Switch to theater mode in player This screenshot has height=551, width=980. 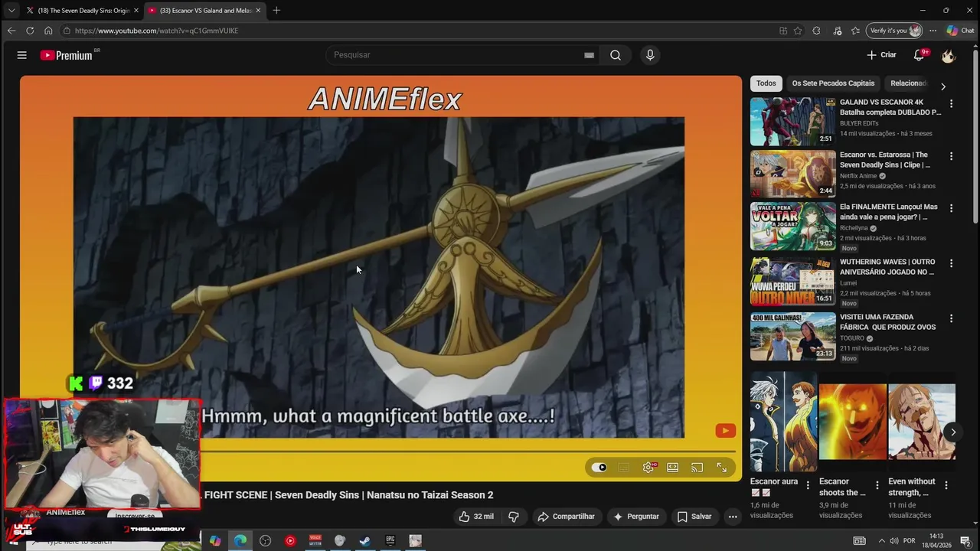coord(673,468)
